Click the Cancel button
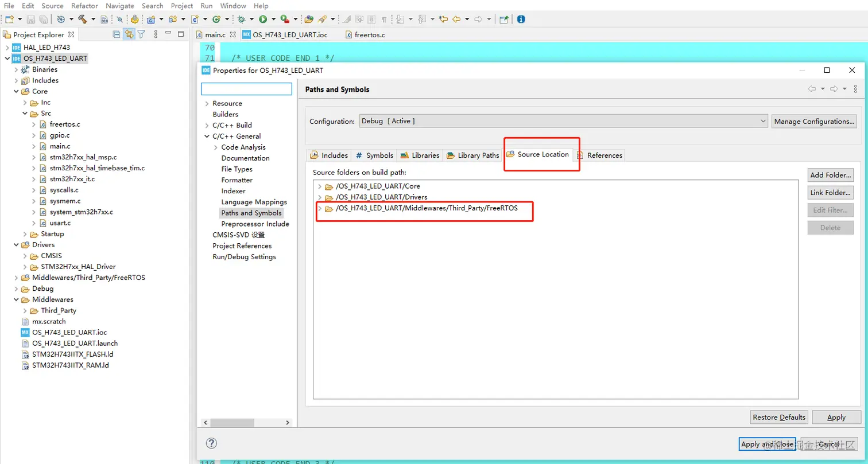Image resolution: width=868 pixels, height=464 pixels. point(829,444)
